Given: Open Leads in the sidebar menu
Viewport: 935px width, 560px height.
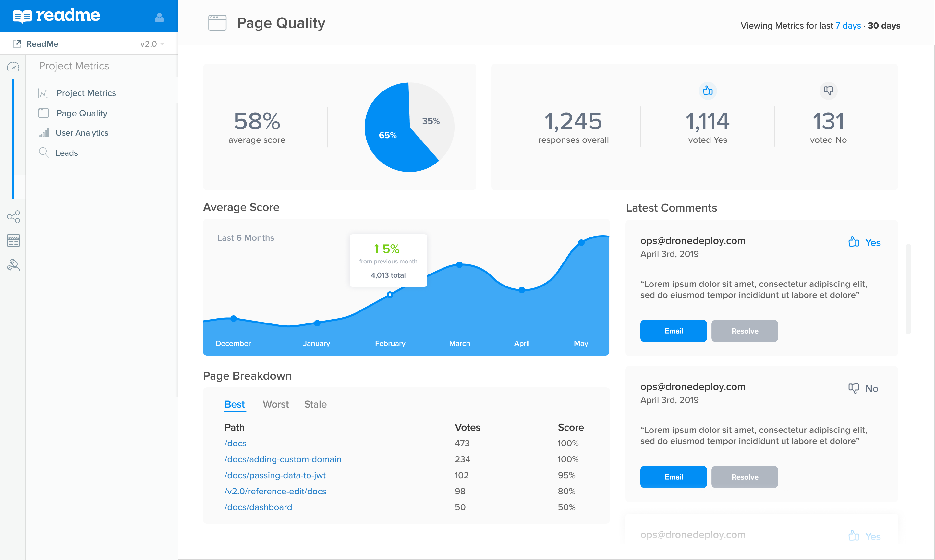Looking at the screenshot, I should pos(67,153).
